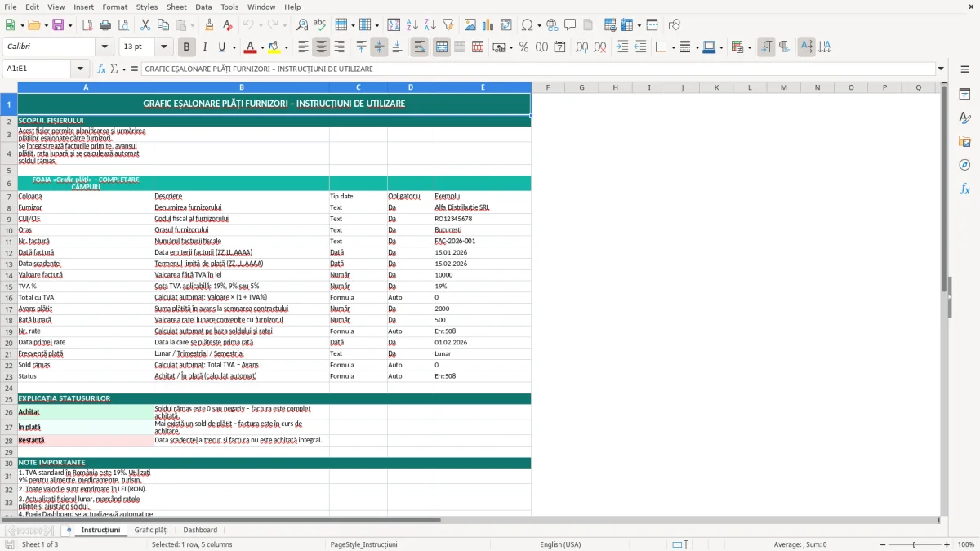Toggle Bold formatting

[x=187, y=47]
